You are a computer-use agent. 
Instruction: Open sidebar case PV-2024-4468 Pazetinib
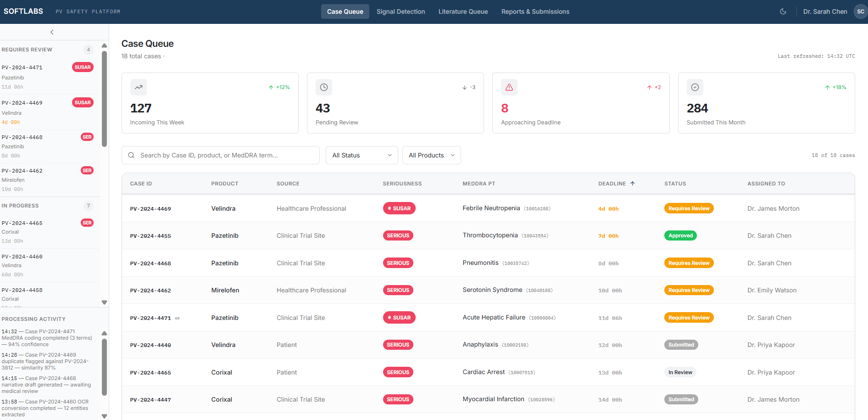click(x=50, y=146)
